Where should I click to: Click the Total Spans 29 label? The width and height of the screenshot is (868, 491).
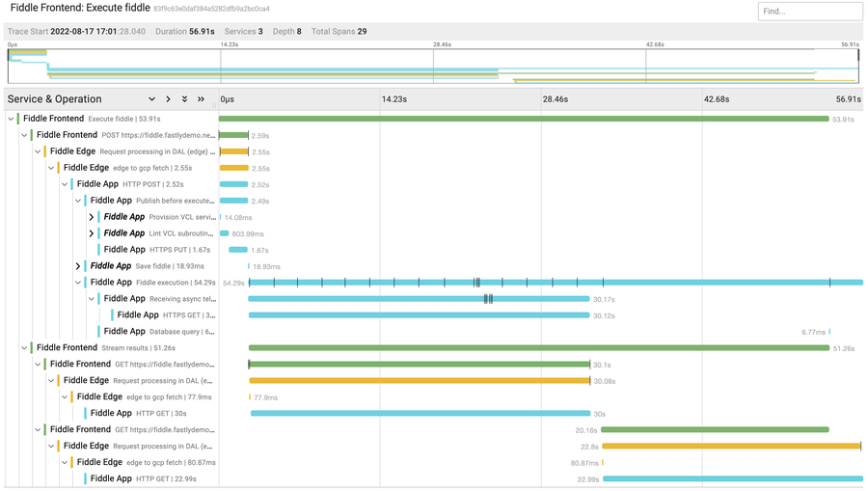point(339,32)
